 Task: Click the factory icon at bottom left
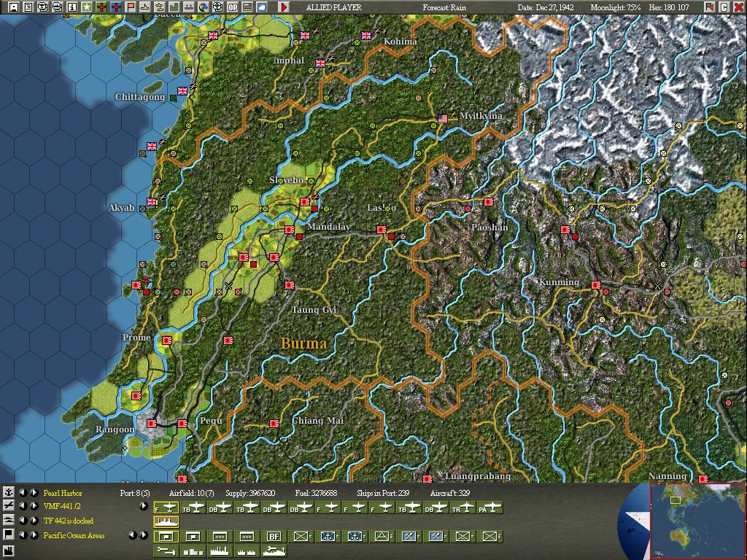coord(9,551)
